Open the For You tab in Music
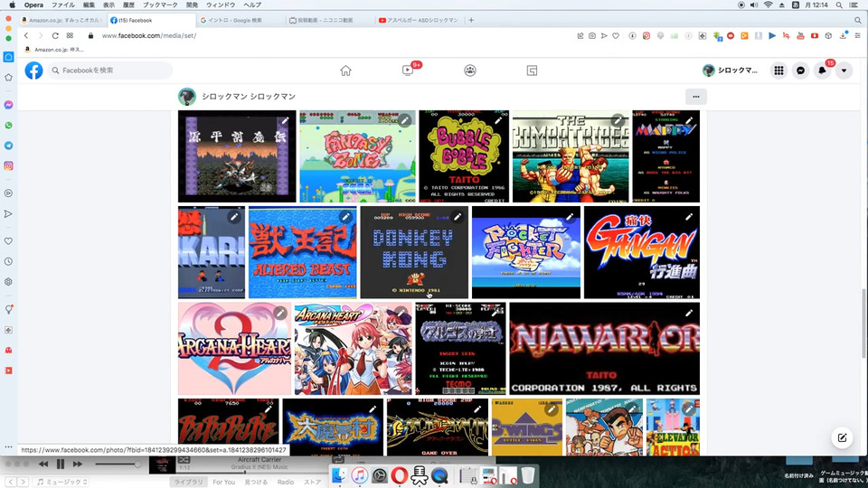The height and width of the screenshot is (488, 868). 223,482
